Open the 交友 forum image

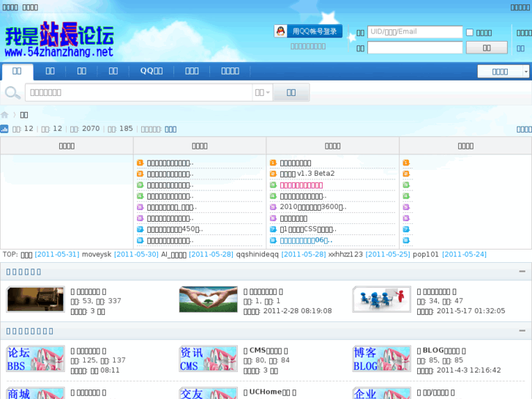tap(209, 393)
